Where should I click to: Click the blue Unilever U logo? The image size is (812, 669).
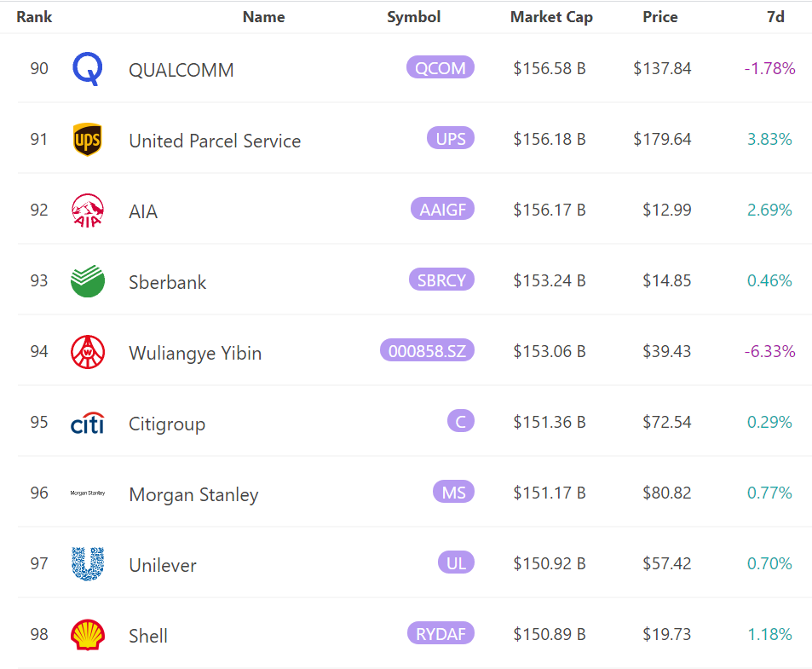point(87,564)
